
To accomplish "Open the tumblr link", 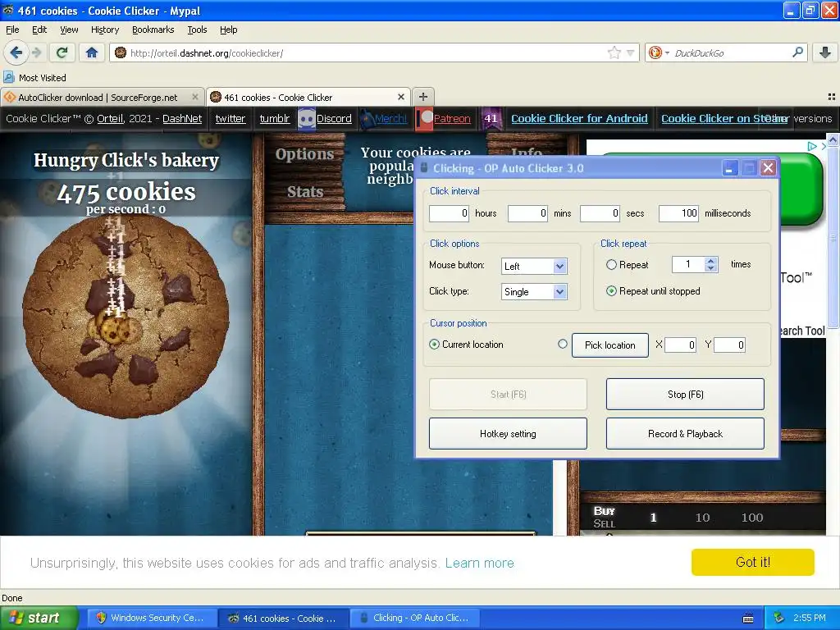I will (x=274, y=118).
